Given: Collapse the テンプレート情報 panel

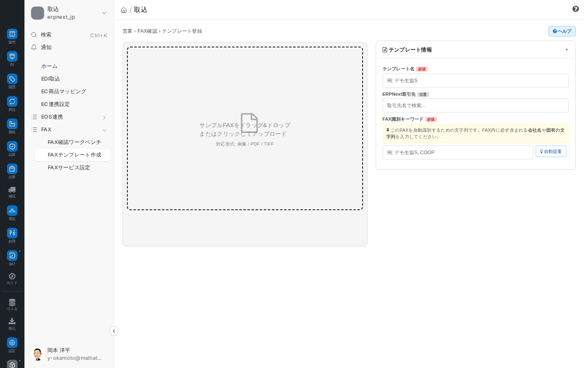Looking at the screenshot, I should click(x=566, y=50).
